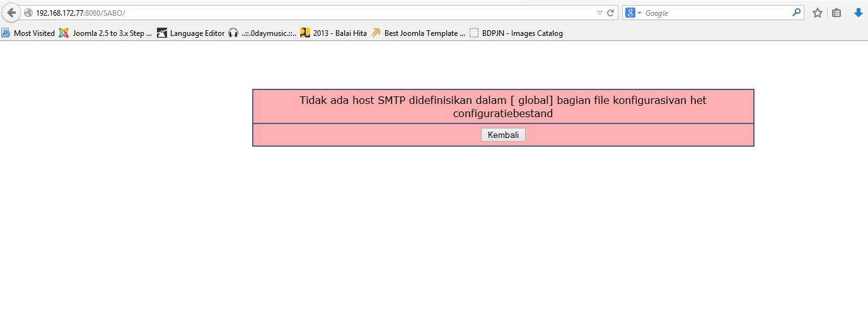
Task: Click inside the address bar URL field
Action: click(x=315, y=13)
